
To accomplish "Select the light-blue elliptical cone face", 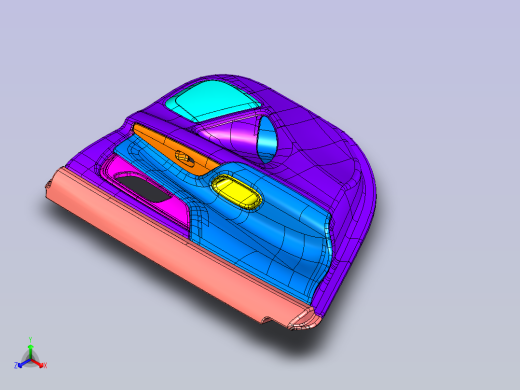I will [x=267, y=139].
